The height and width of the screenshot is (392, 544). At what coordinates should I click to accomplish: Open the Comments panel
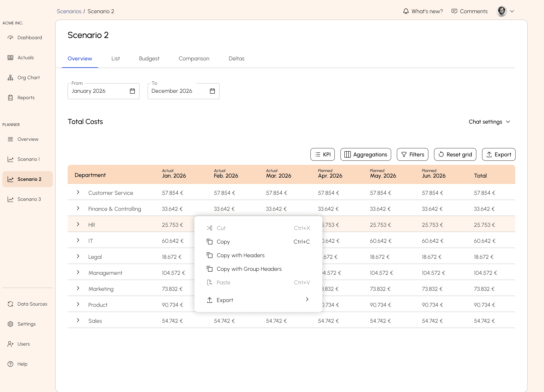469,11
